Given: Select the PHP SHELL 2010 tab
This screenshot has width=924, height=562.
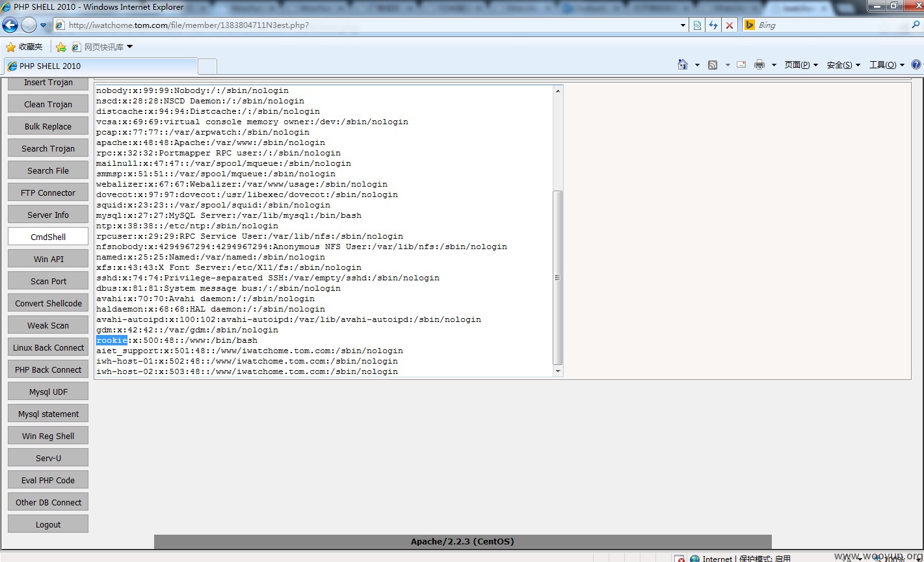Looking at the screenshot, I should (100, 66).
